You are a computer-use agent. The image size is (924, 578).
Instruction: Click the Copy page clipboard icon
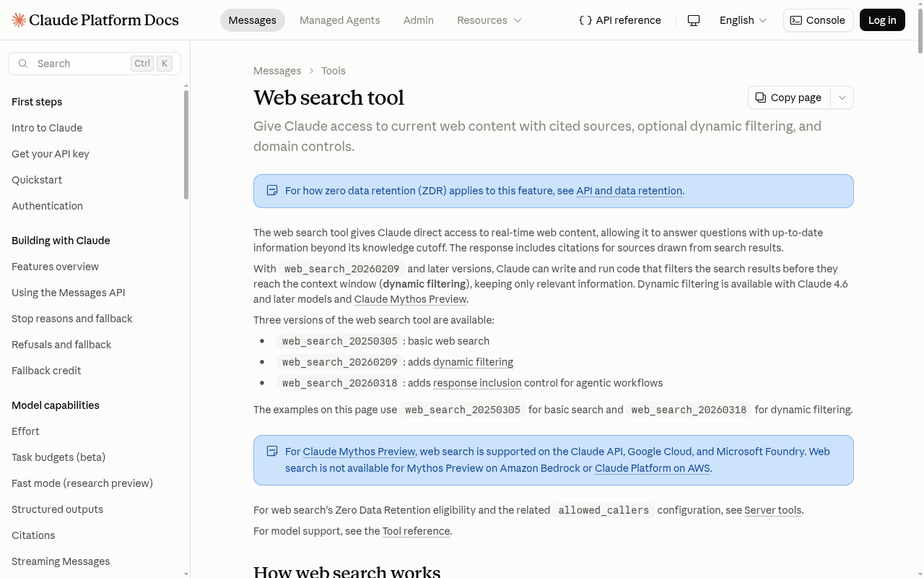click(761, 98)
